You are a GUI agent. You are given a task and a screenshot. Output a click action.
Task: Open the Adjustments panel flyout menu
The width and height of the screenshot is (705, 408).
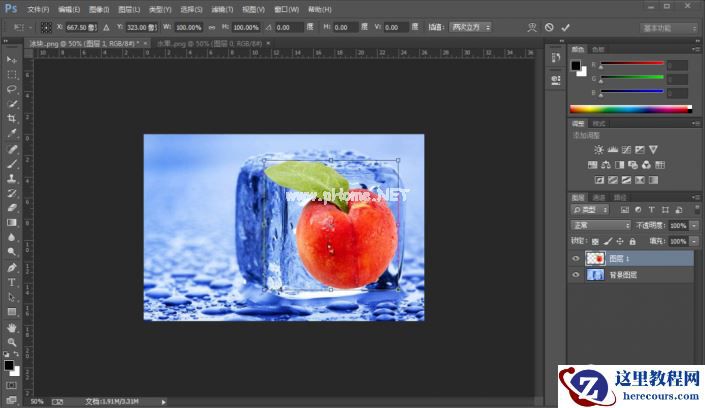click(x=696, y=123)
